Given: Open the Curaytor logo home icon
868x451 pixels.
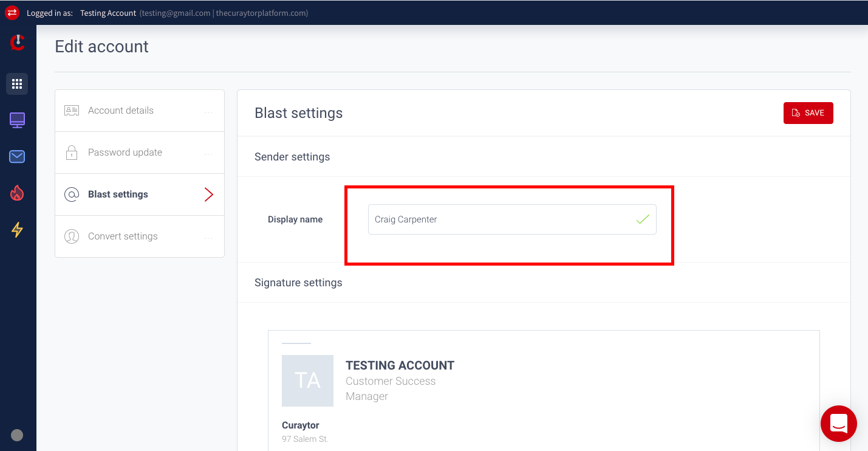Looking at the screenshot, I should point(18,43).
